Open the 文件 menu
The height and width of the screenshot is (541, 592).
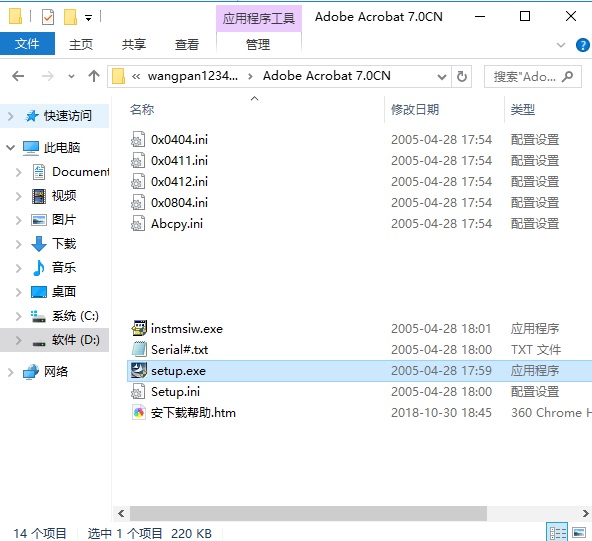point(27,44)
